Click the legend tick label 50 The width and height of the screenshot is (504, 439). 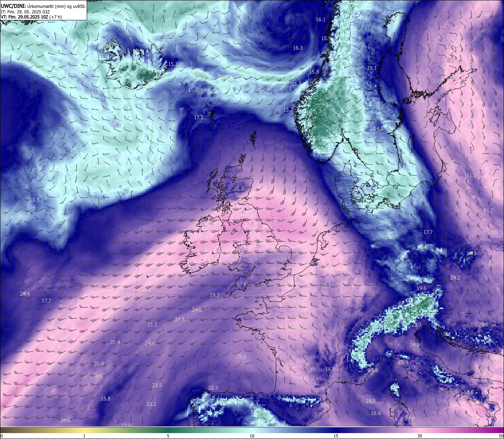pyautogui.click(x=501, y=436)
